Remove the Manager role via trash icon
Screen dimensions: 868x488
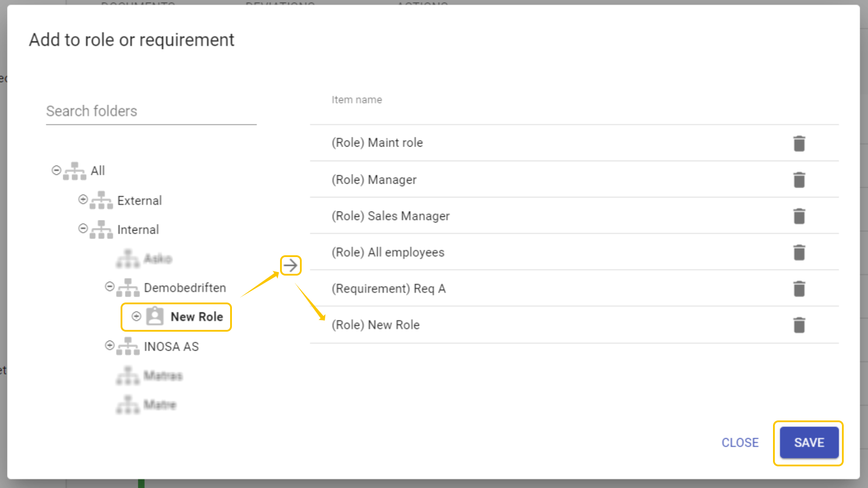(799, 180)
